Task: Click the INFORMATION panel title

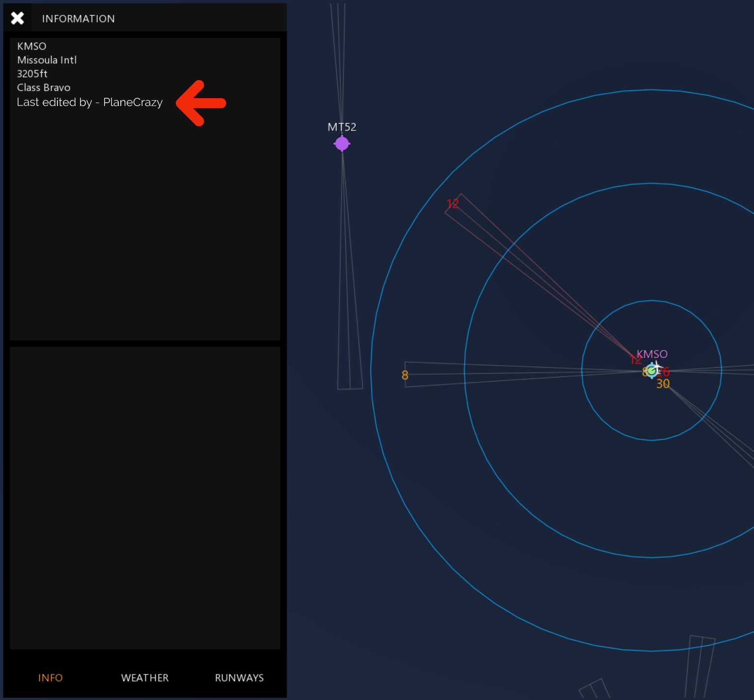Action: (x=79, y=19)
